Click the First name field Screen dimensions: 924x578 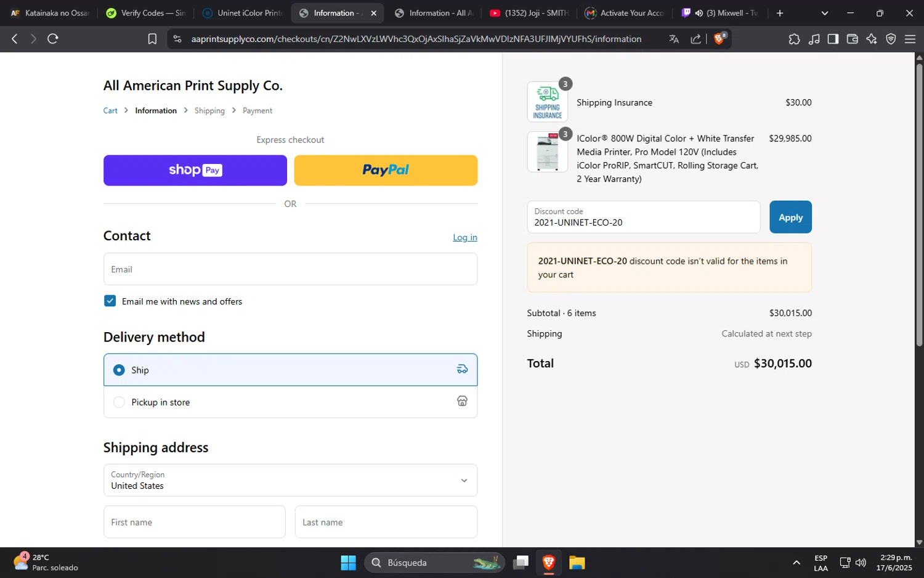[195, 522]
